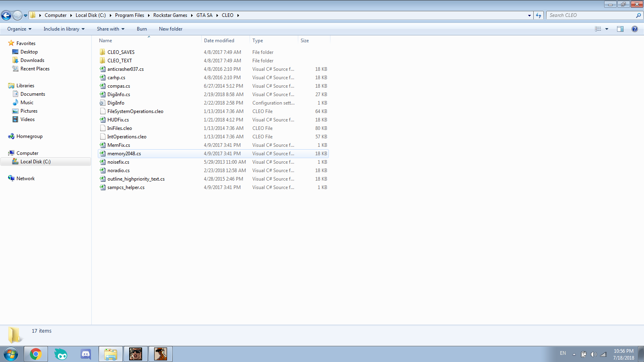Screen dimensions: 644x362
Task: Expand the address bar history dropdown
Action: click(529, 15)
